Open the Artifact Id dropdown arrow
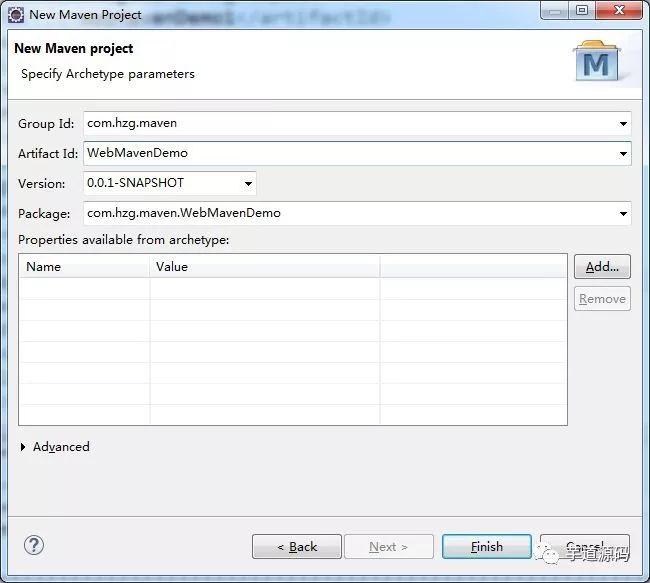 (x=623, y=153)
